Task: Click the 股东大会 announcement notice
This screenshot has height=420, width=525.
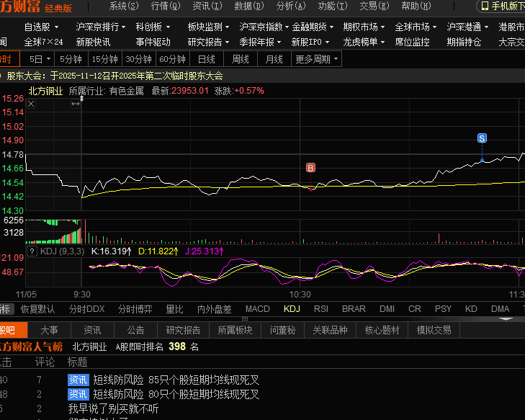Action: (x=115, y=76)
